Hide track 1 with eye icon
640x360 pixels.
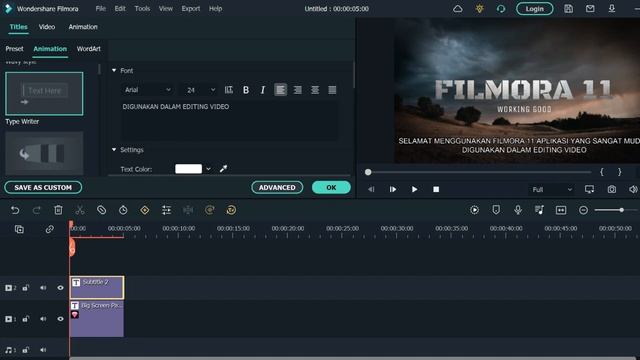[60, 319]
